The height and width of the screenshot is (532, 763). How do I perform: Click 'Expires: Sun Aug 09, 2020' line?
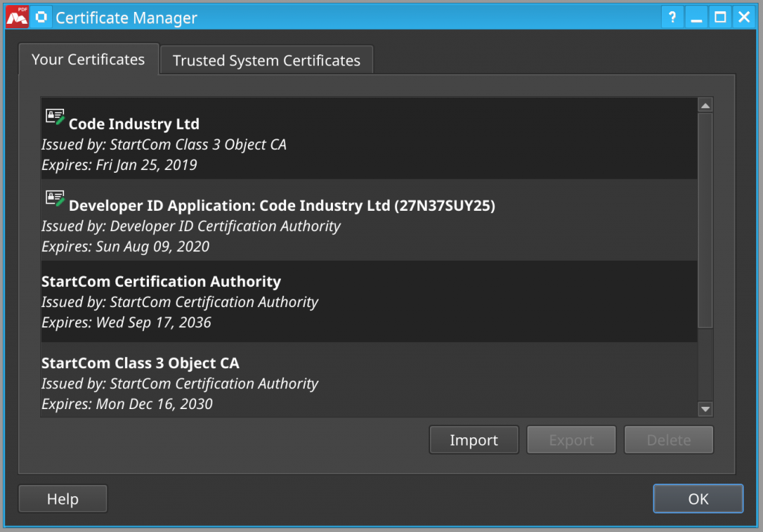click(125, 247)
